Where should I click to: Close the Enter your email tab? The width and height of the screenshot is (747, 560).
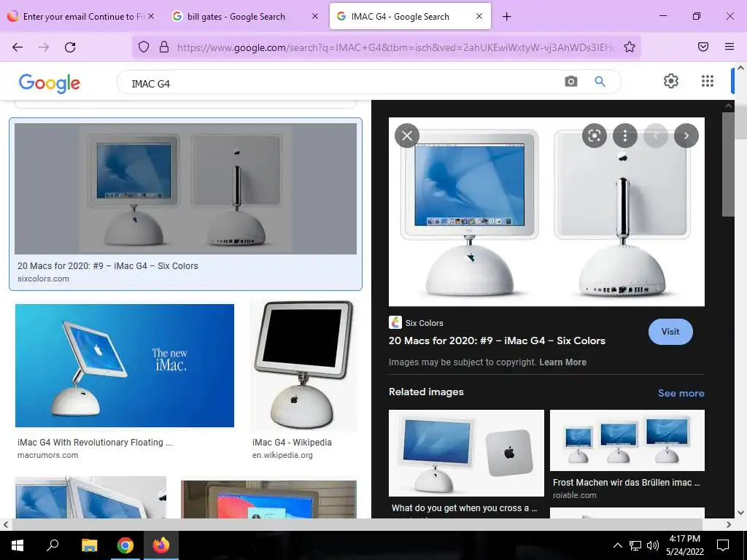(151, 16)
